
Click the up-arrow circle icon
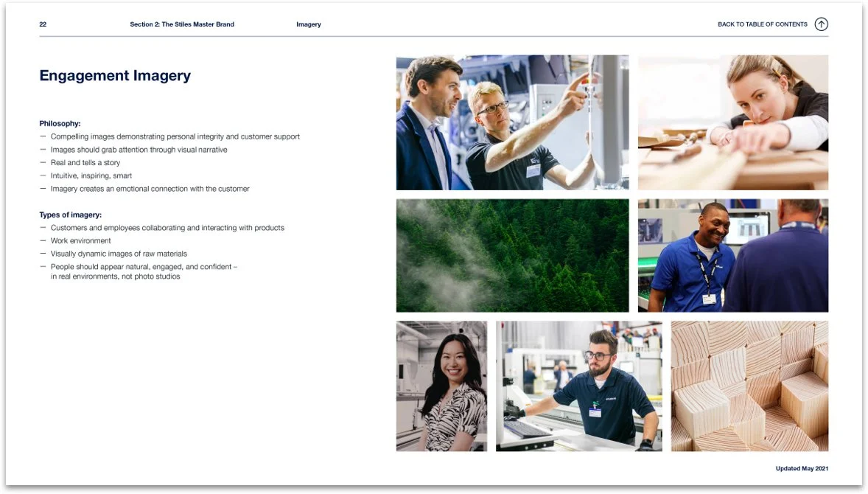822,24
